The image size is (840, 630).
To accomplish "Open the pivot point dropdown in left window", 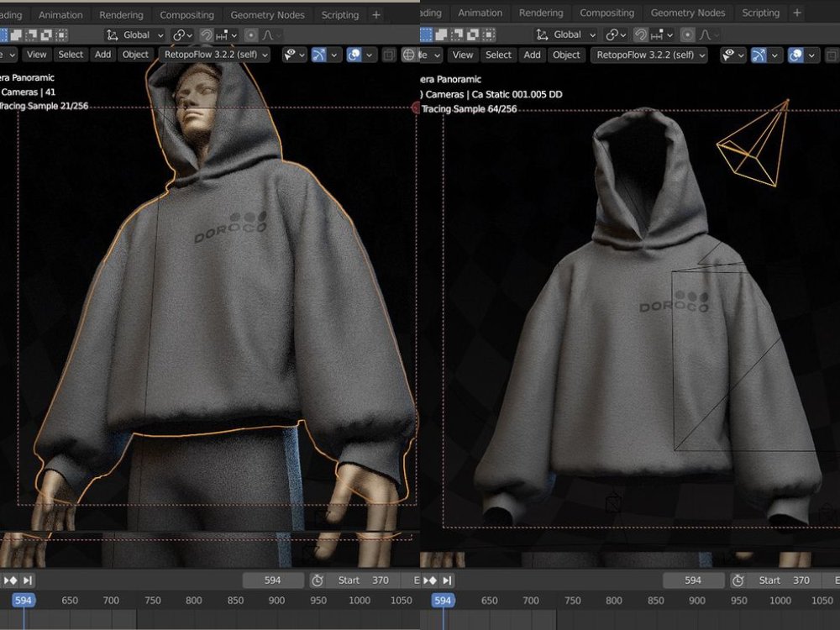I will (x=182, y=35).
